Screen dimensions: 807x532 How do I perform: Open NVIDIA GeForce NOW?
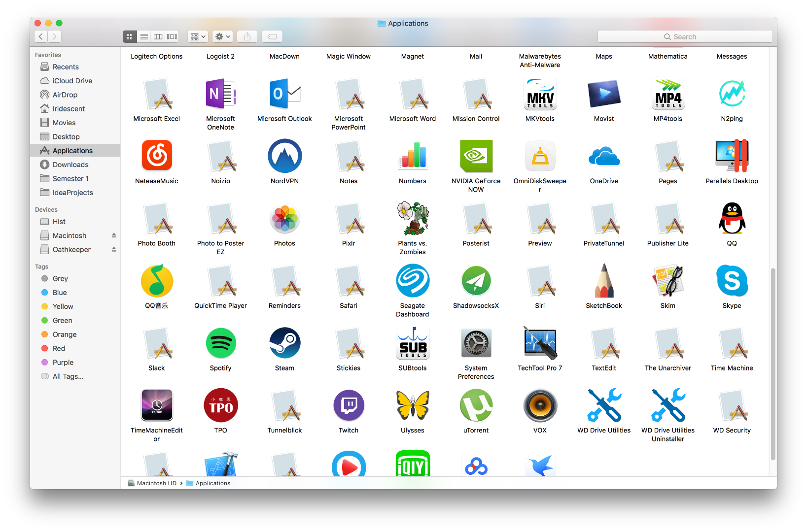point(476,156)
